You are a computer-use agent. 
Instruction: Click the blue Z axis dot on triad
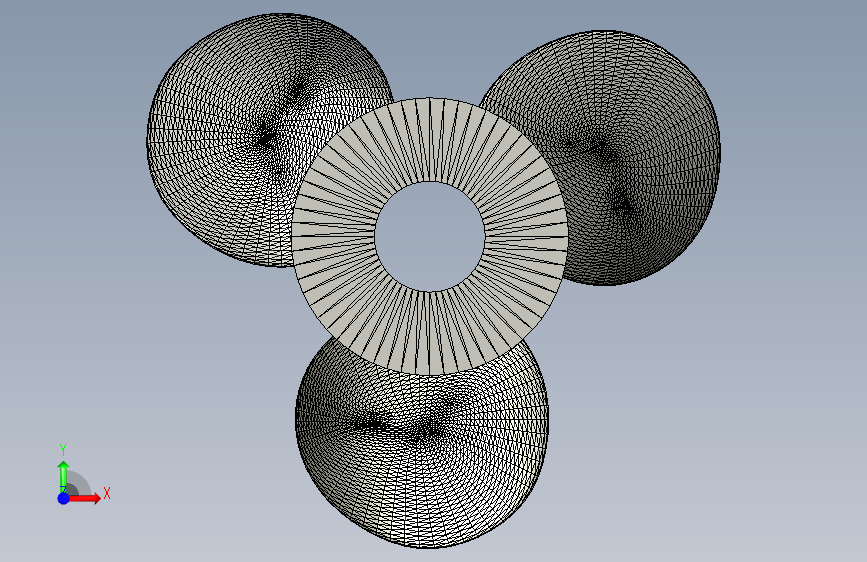(x=63, y=498)
